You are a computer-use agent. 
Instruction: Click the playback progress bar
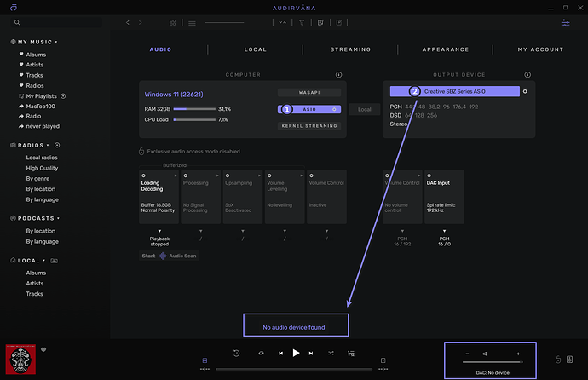click(x=294, y=369)
